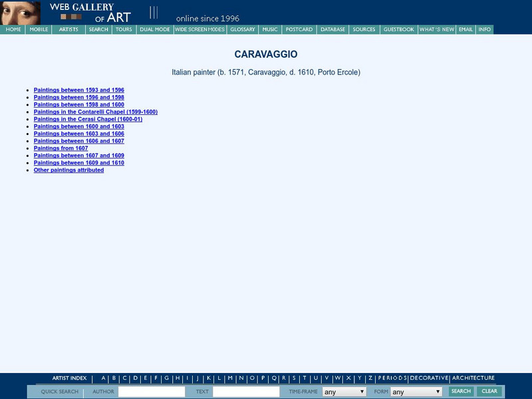Viewport: 532px width, 399px height.
Task: Click the EMAIL menu item
Action: 466,29
